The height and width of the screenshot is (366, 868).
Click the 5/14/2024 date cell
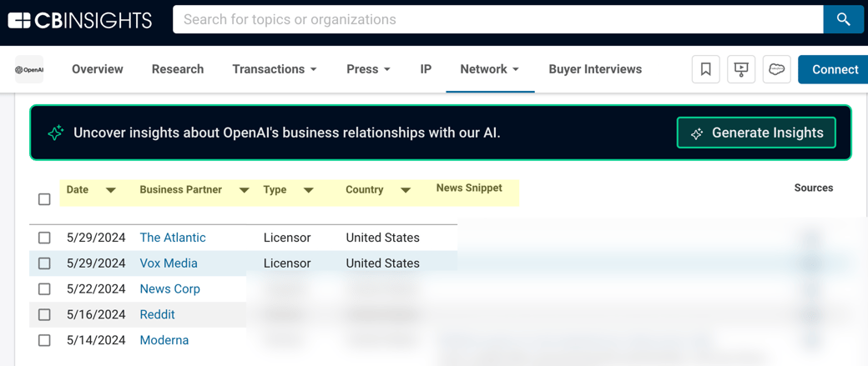point(96,340)
